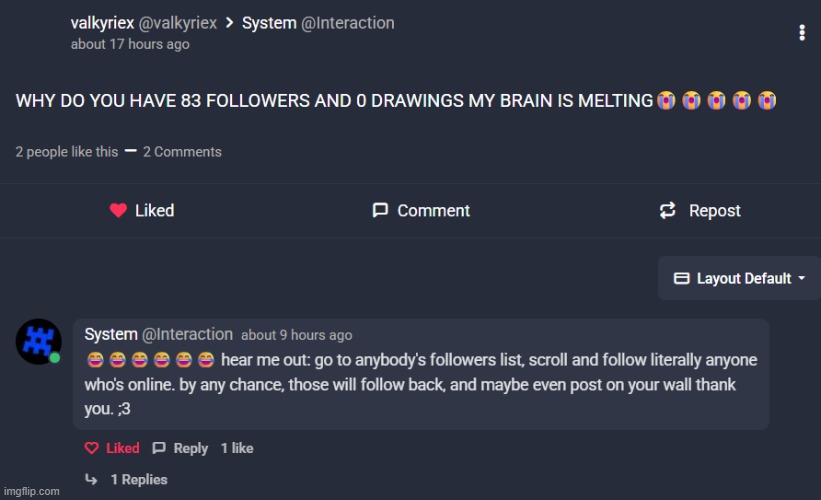The image size is (821, 500).
Task: Expand the 1 Replies thread
Action: (139, 480)
